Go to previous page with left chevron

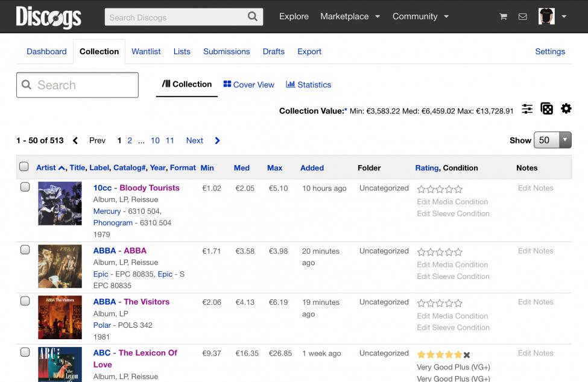point(75,140)
